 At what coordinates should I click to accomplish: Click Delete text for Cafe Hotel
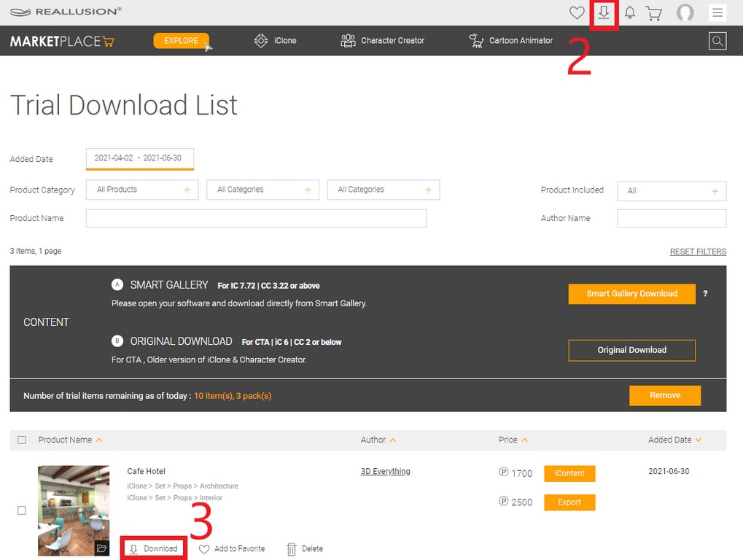[312, 548]
